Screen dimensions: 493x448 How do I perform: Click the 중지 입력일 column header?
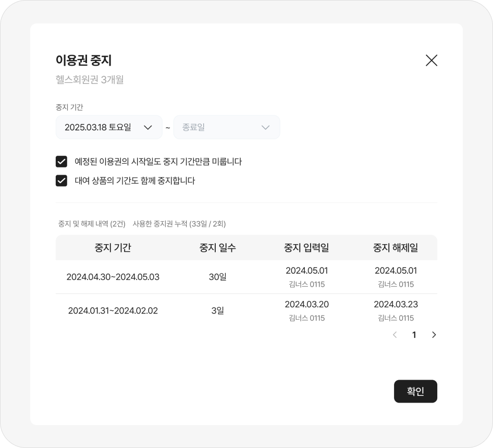point(306,248)
